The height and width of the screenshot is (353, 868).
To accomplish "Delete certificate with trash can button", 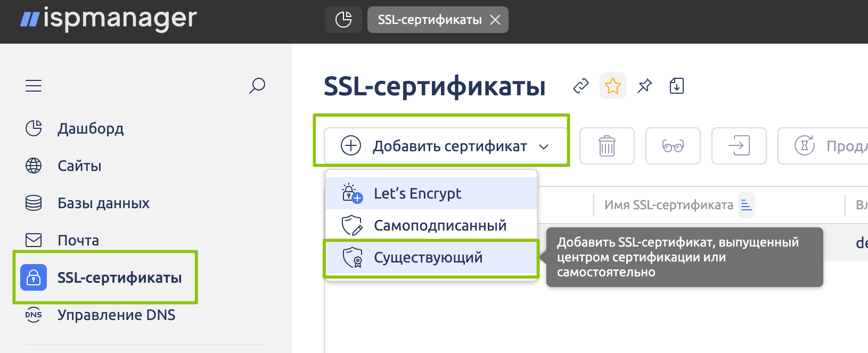I will [607, 146].
